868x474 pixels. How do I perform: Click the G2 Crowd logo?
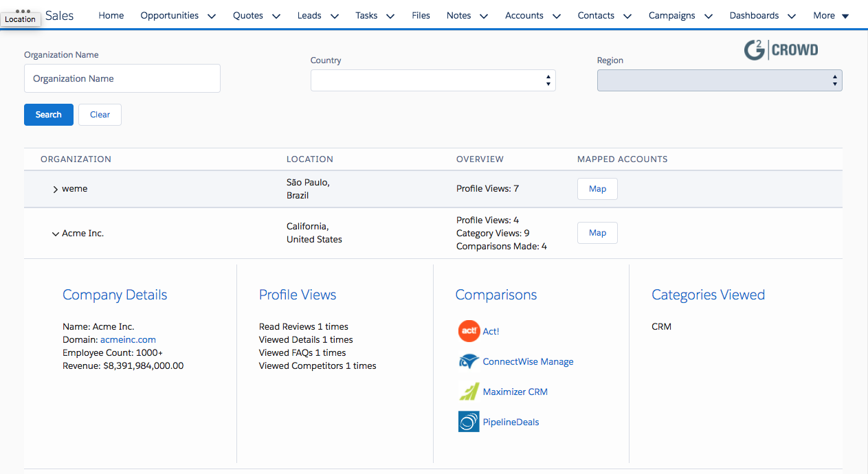(x=781, y=50)
